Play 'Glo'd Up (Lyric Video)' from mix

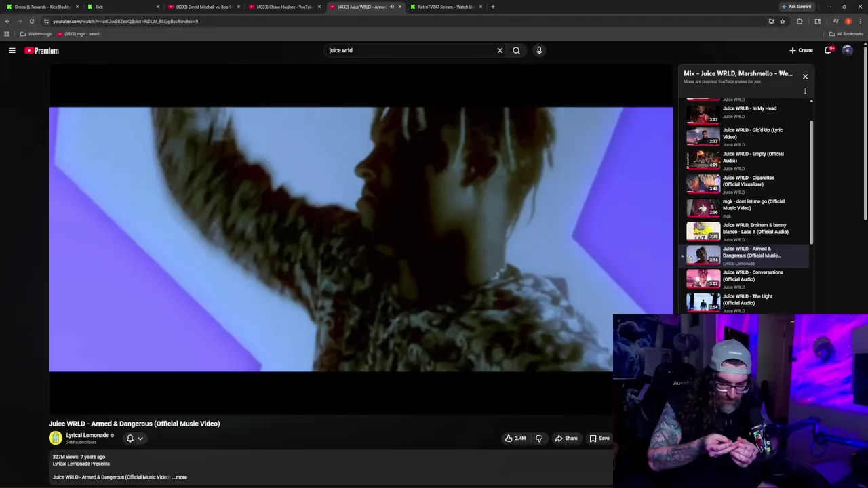point(746,136)
